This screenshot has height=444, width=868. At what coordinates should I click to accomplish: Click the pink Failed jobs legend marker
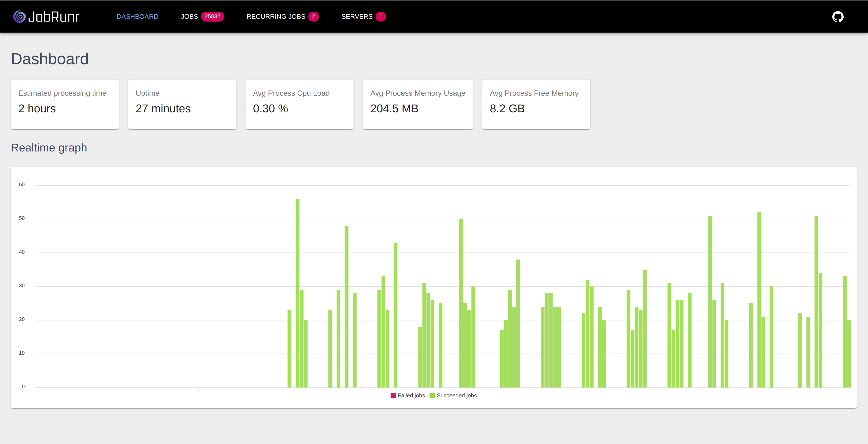pyautogui.click(x=393, y=395)
